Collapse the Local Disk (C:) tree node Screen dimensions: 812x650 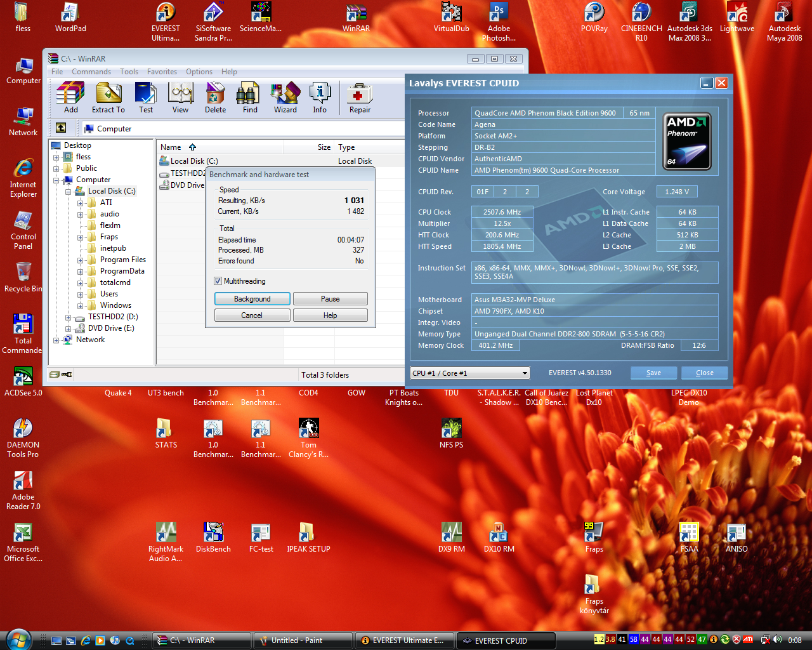(69, 191)
